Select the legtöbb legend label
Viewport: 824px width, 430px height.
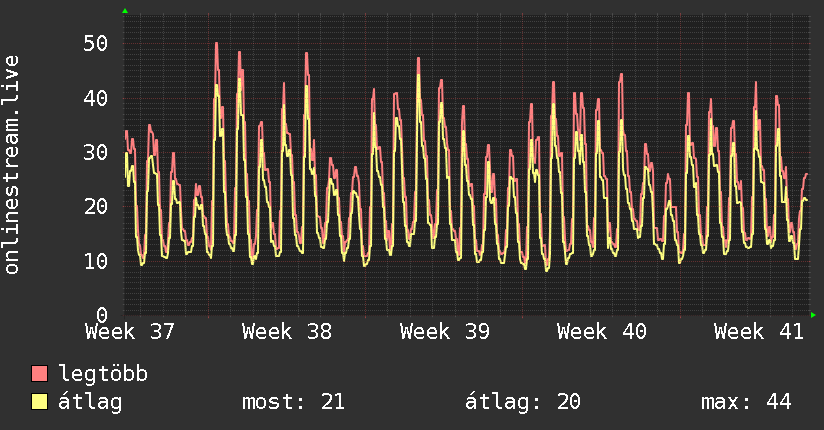tap(103, 374)
